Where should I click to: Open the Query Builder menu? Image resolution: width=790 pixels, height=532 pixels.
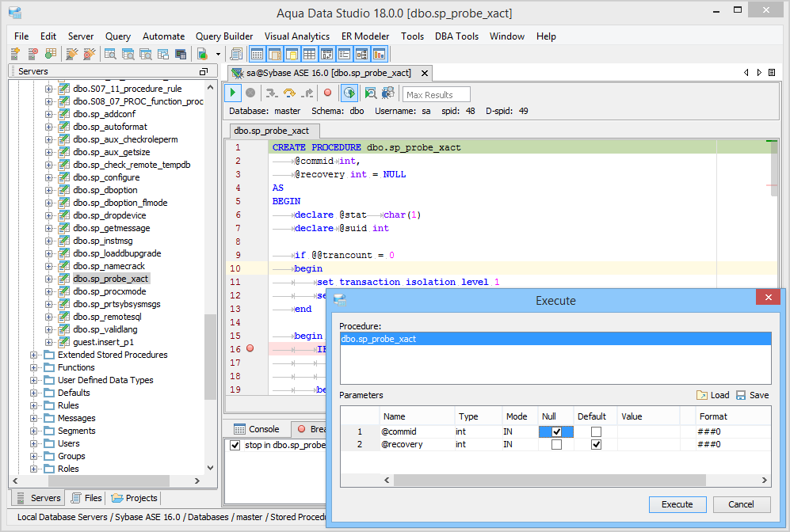224,36
